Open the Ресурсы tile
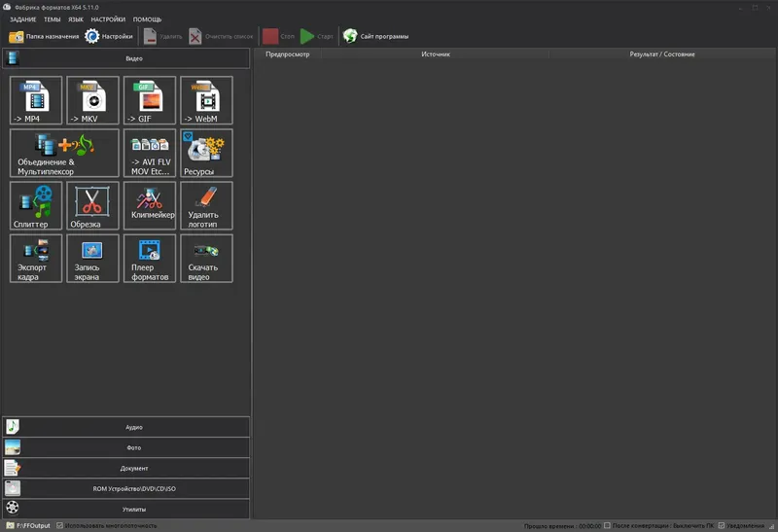Screen dimensions: 778x532 [x=206, y=153]
